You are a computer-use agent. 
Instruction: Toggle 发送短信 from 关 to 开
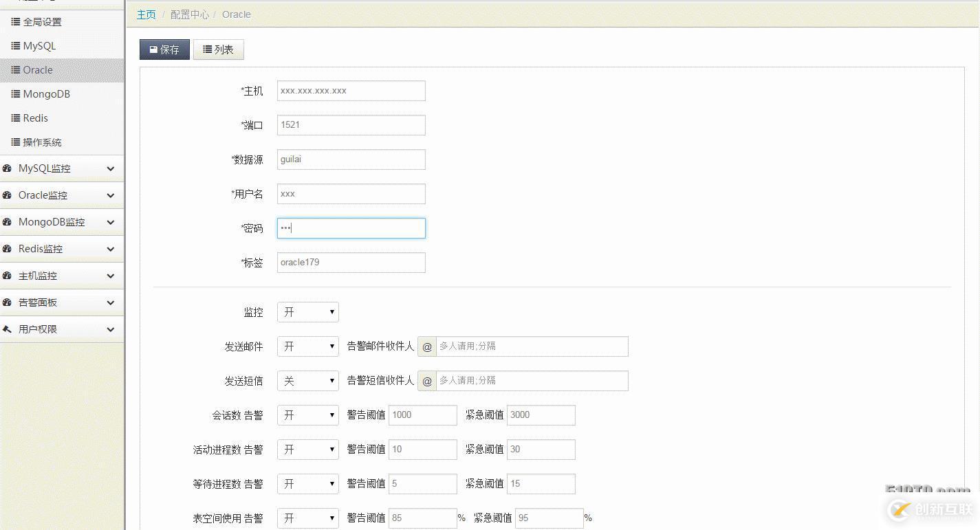pyautogui.click(x=307, y=381)
